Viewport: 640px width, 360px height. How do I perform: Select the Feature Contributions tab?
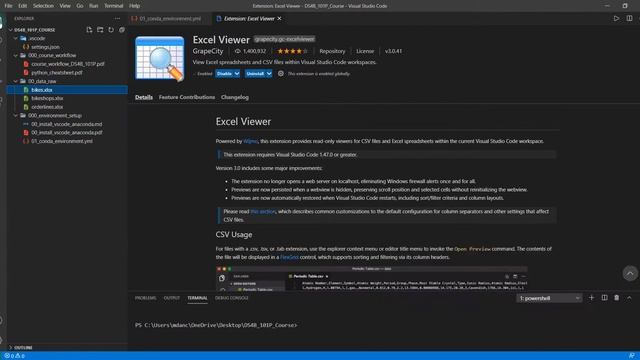[187, 97]
